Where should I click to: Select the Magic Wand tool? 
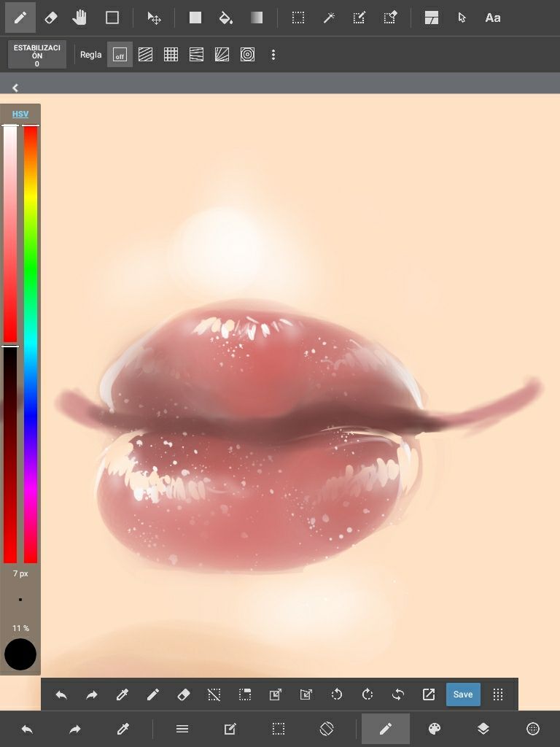(329, 18)
